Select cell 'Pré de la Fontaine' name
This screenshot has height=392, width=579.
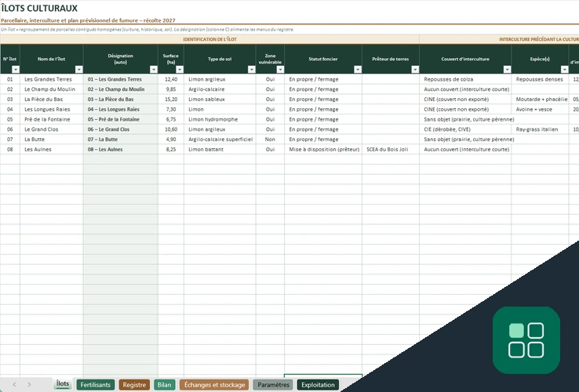pyautogui.click(x=52, y=119)
